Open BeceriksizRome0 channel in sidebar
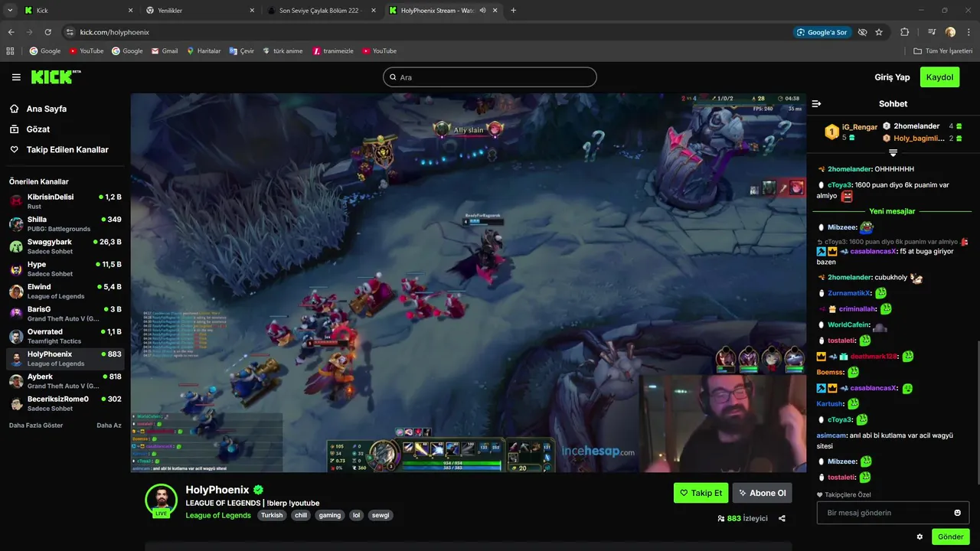The width and height of the screenshot is (980, 551). pyautogui.click(x=65, y=403)
